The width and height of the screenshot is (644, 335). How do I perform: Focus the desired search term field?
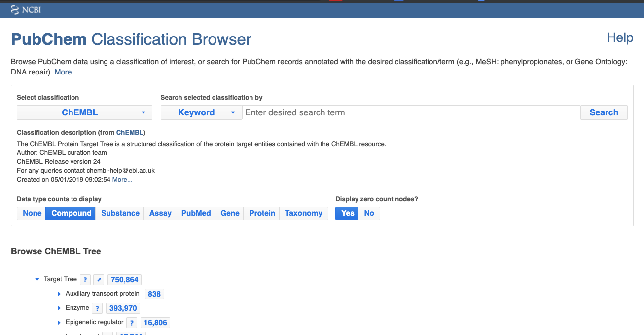click(411, 112)
